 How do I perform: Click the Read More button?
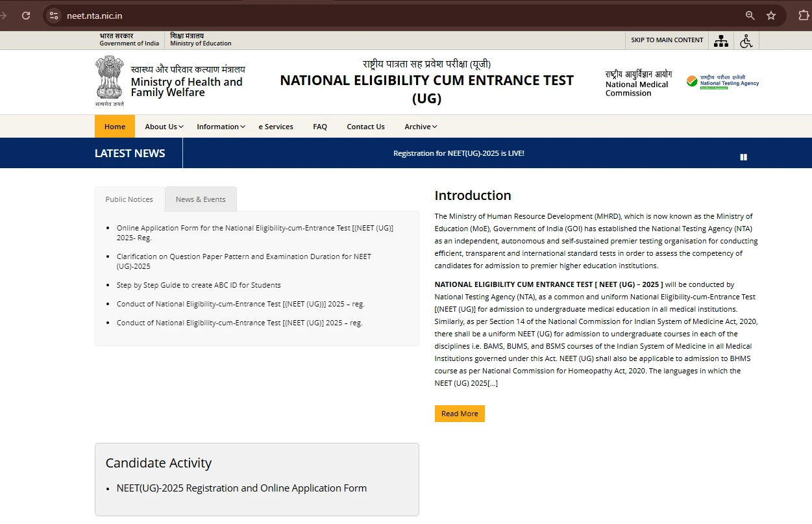[460, 414]
